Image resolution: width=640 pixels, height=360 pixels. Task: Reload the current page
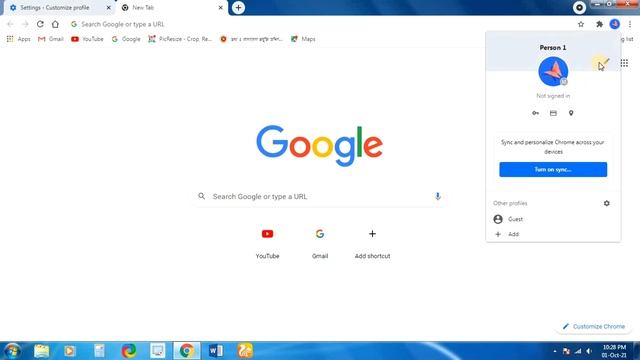coord(40,24)
